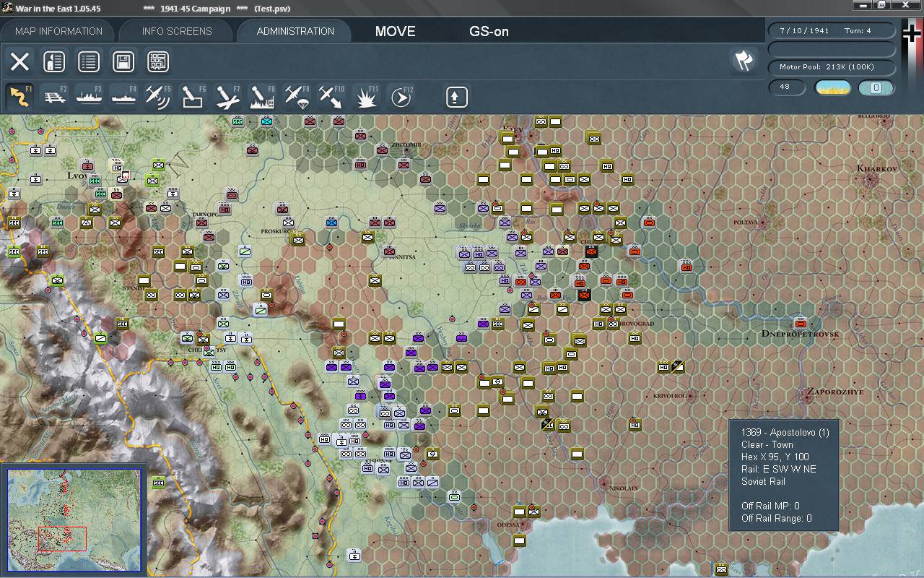Open the lined-list options icon
The image size is (924, 578).
(x=89, y=61)
